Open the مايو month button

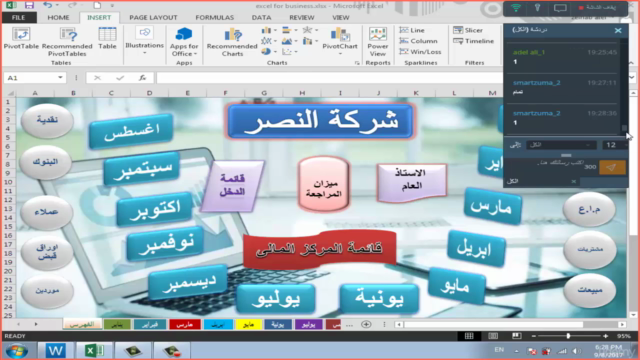pos(457,285)
